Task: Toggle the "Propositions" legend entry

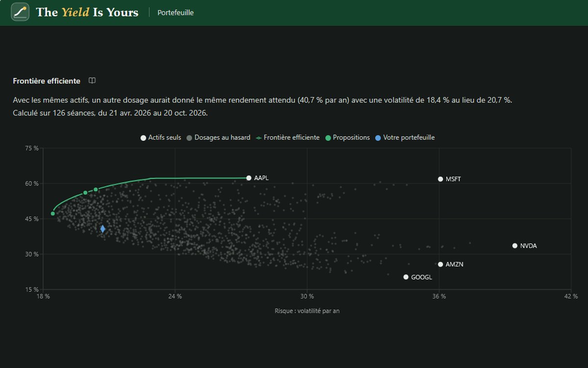Action: pyautogui.click(x=347, y=138)
